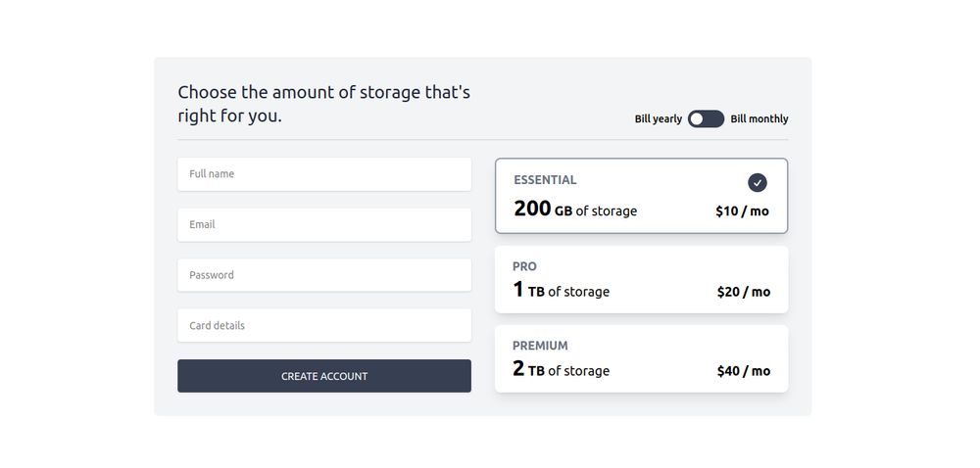Click the $40 / mo price text
980x468 pixels.
click(x=744, y=371)
